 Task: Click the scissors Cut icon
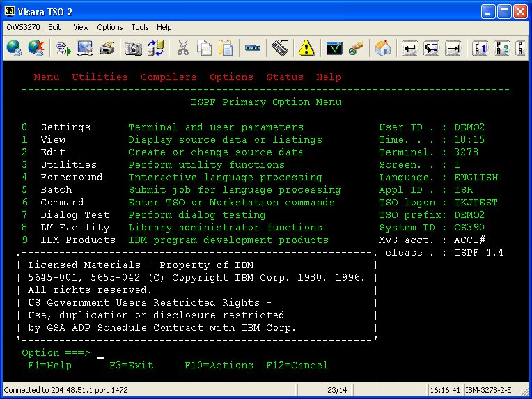(x=183, y=48)
